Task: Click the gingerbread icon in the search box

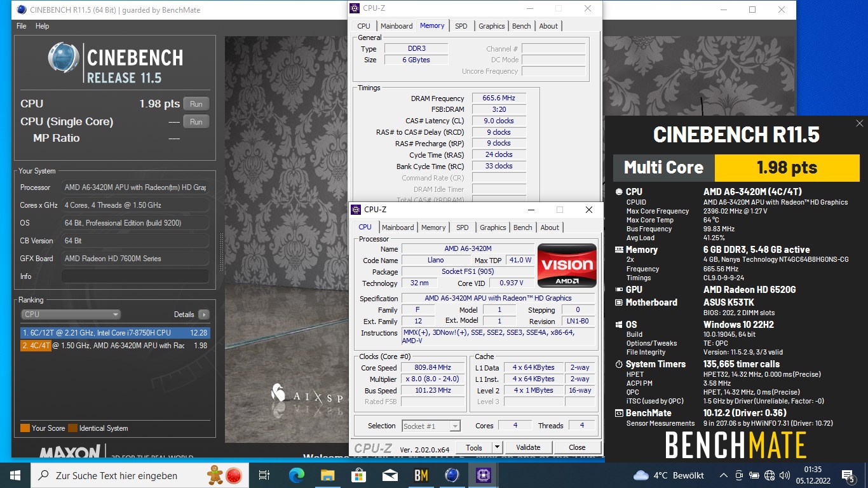Action: (216, 474)
